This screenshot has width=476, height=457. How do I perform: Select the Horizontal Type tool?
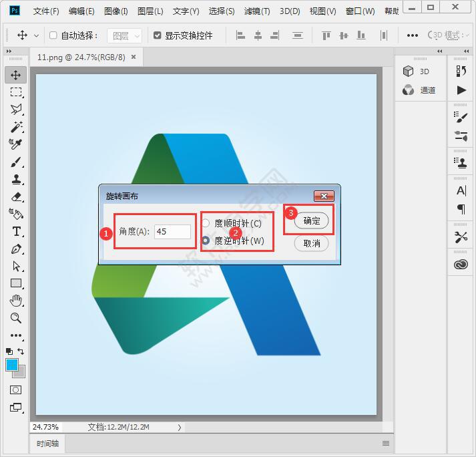click(16, 232)
